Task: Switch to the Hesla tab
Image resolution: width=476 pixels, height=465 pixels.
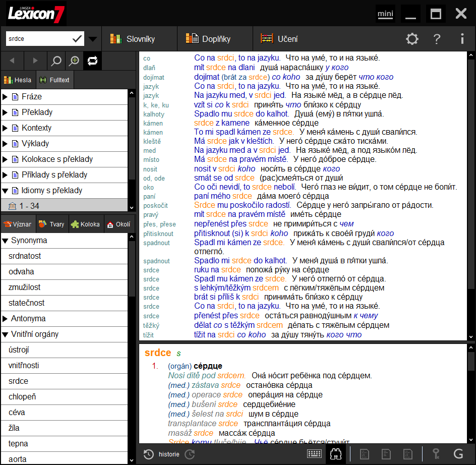Action: click(x=18, y=80)
